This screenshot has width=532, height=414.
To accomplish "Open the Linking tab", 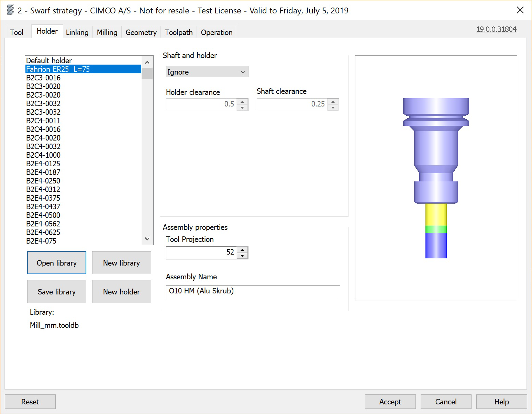I will tap(77, 32).
